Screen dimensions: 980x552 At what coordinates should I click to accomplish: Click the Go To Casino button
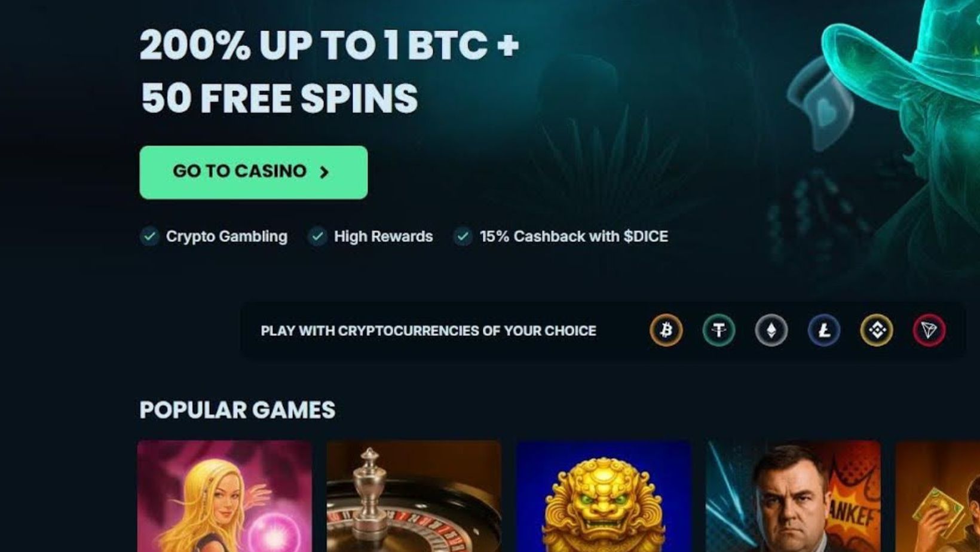coord(253,172)
